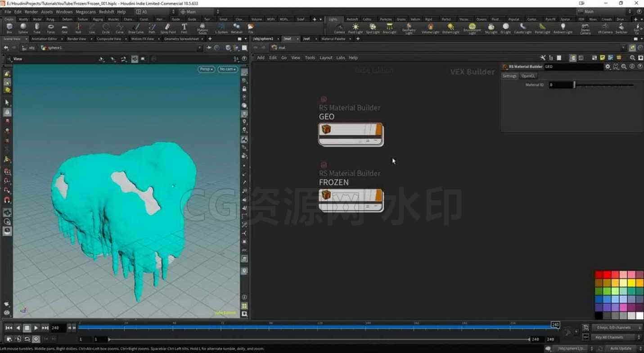Open the network editor Layout menu
644x353 pixels.
(x=326, y=58)
